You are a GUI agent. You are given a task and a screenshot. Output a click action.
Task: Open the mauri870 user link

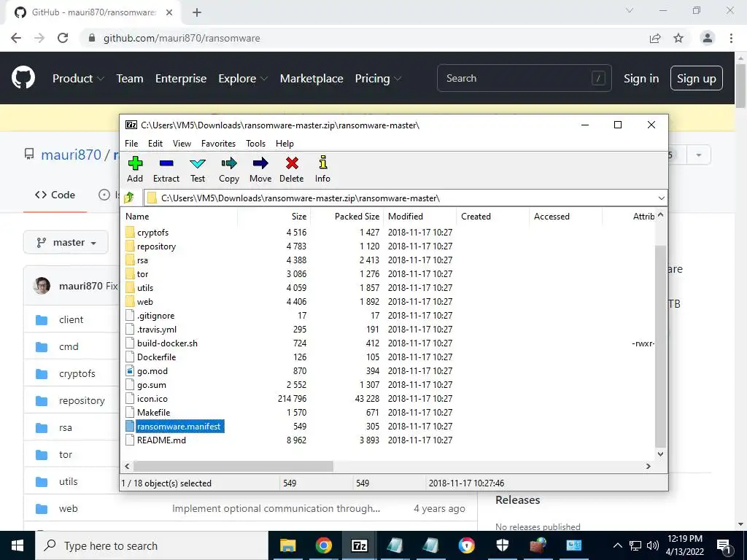point(71,155)
